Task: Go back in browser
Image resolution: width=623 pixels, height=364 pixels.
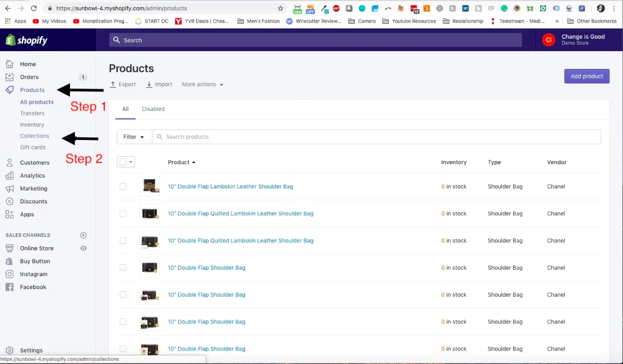Action: (x=8, y=8)
